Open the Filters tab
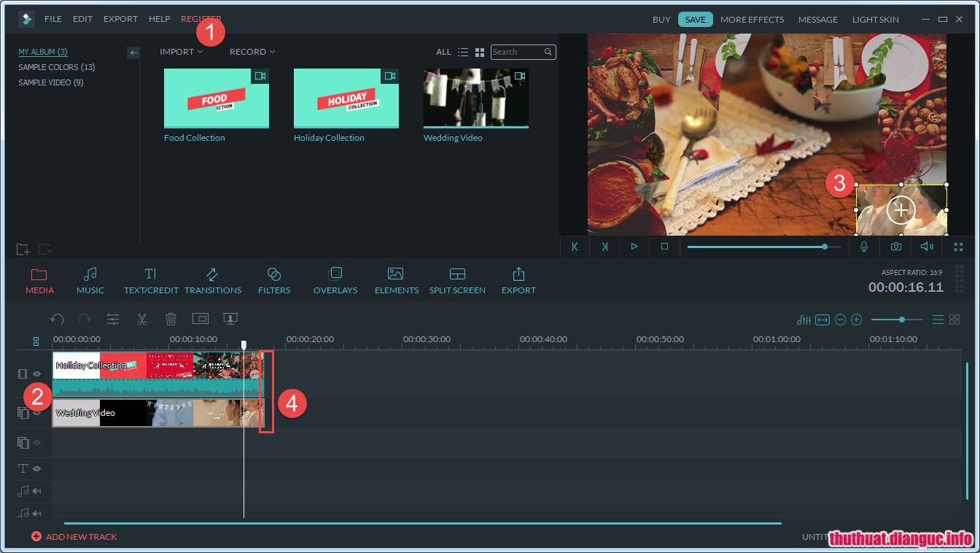 pos(274,281)
